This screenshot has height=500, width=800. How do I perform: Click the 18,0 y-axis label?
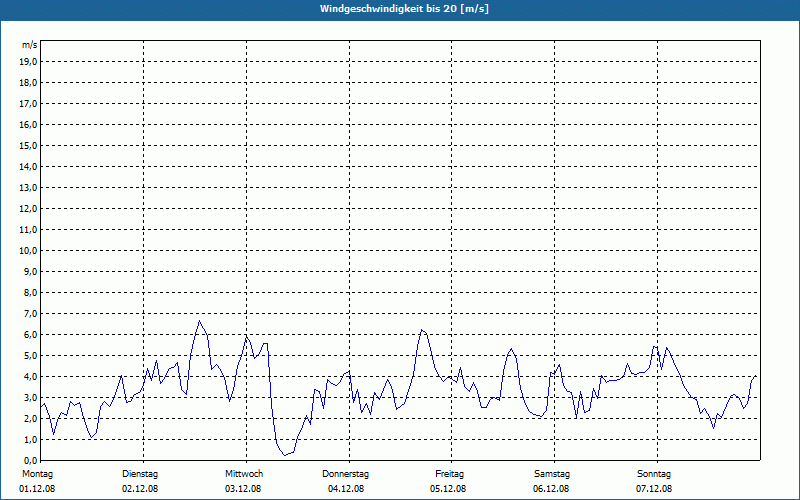tap(28, 83)
